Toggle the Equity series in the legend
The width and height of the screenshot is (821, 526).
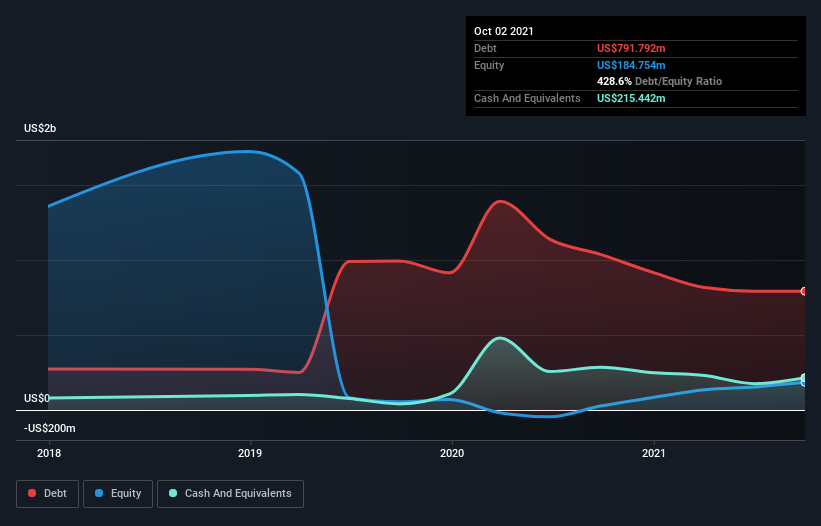pos(118,494)
